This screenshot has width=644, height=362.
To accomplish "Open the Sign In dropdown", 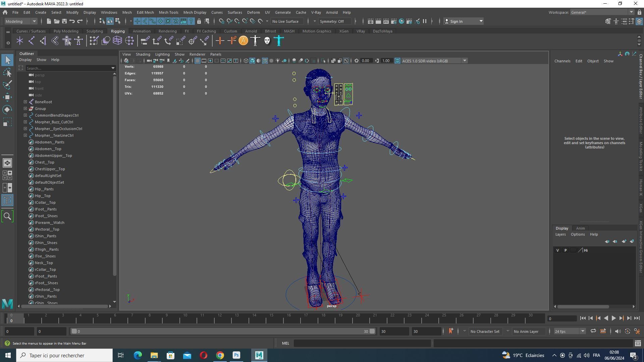I will tap(463, 21).
